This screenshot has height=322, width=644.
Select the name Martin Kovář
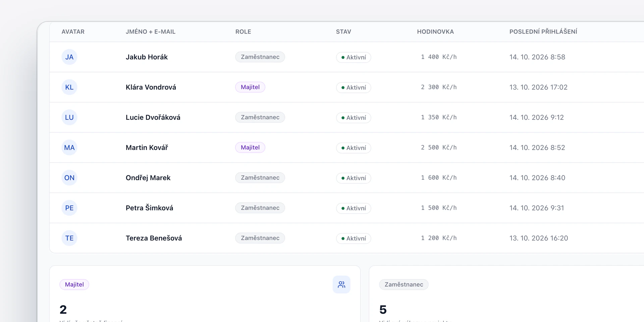point(147,148)
